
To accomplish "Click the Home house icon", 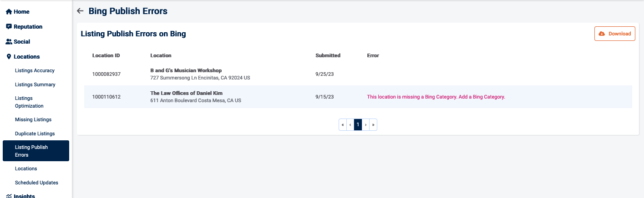I will [x=9, y=12].
